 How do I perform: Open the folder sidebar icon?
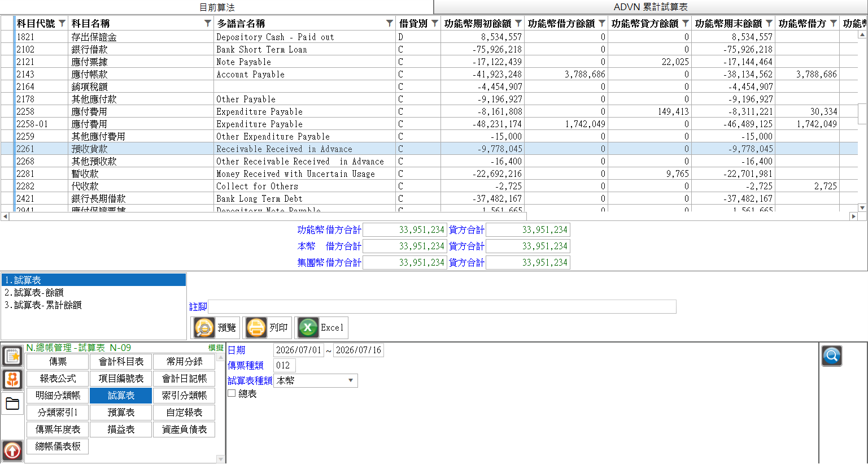pyautogui.click(x=12, y=404)
